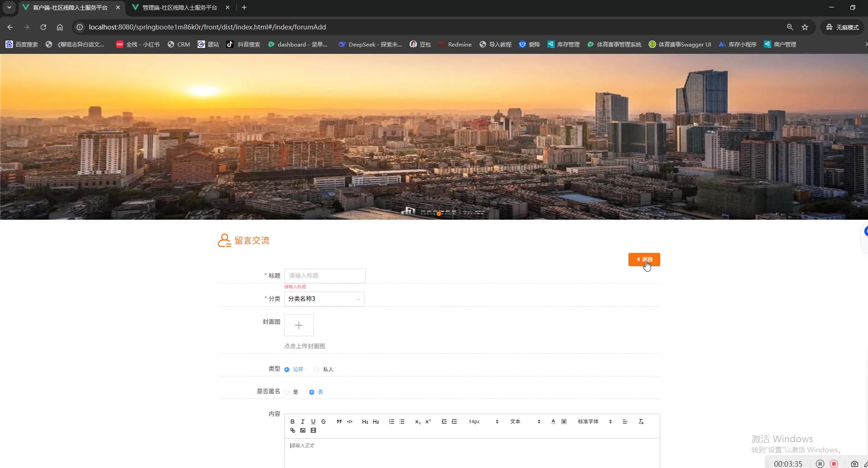This screenshot has width=868, height=468.
Task: Insert a hyperlink via the link icon
Action: 293,430
